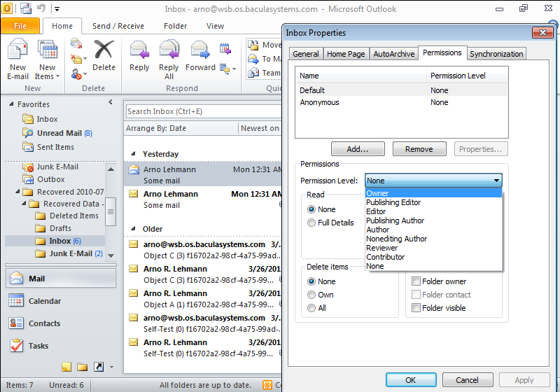Check the Folder visible checkbox

coord(416,307)
